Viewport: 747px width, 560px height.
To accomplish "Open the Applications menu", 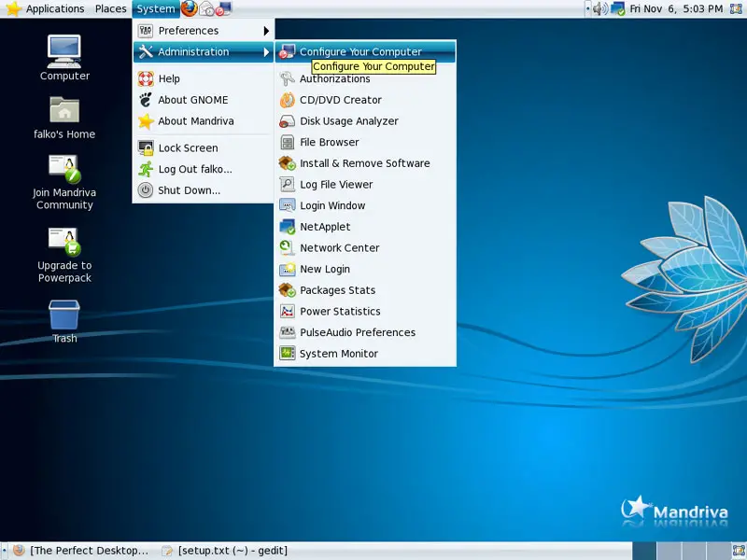I will [x=55, y=8].
